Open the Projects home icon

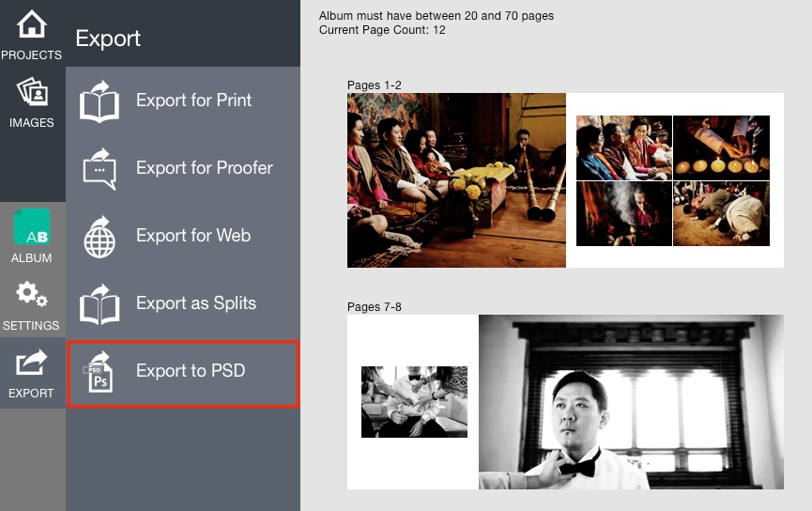(32, 23)
